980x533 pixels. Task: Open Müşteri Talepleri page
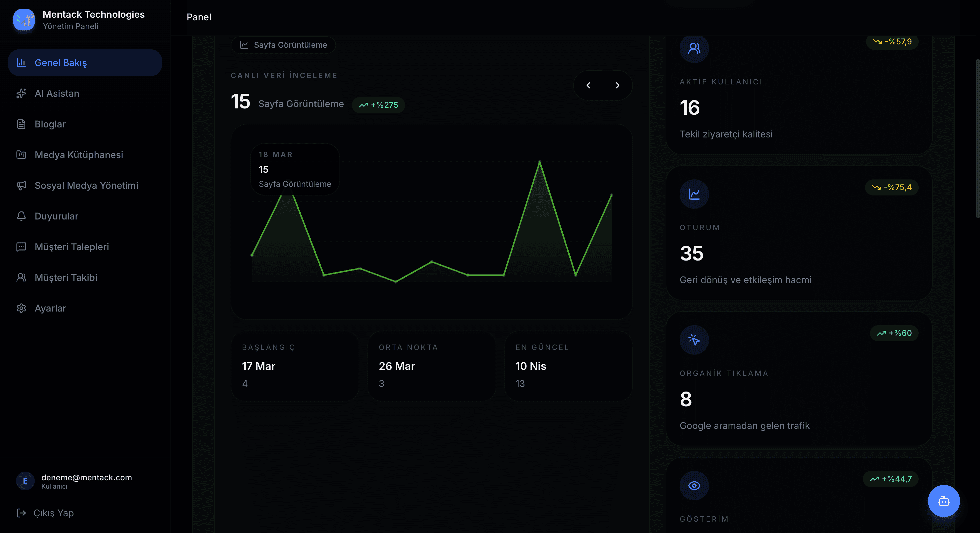click(x=85, y=247)
